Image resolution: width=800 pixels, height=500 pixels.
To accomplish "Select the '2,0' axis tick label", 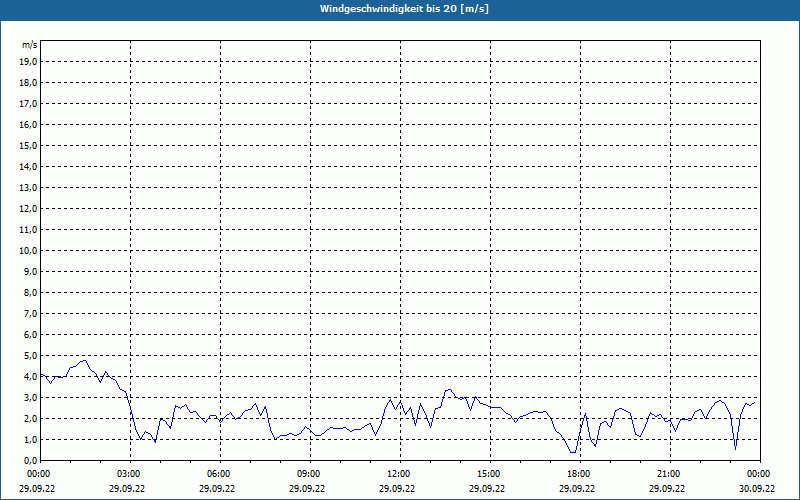I will 30,418.
